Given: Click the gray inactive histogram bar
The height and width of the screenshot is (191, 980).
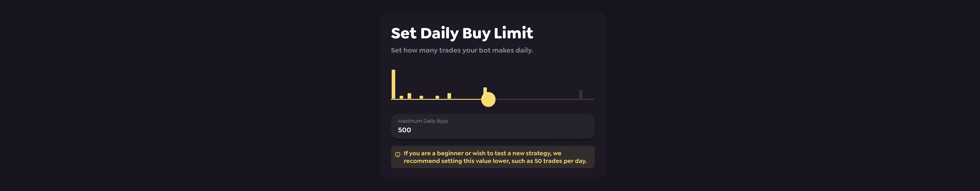Looking at the screenshot, I should (581, 94).
